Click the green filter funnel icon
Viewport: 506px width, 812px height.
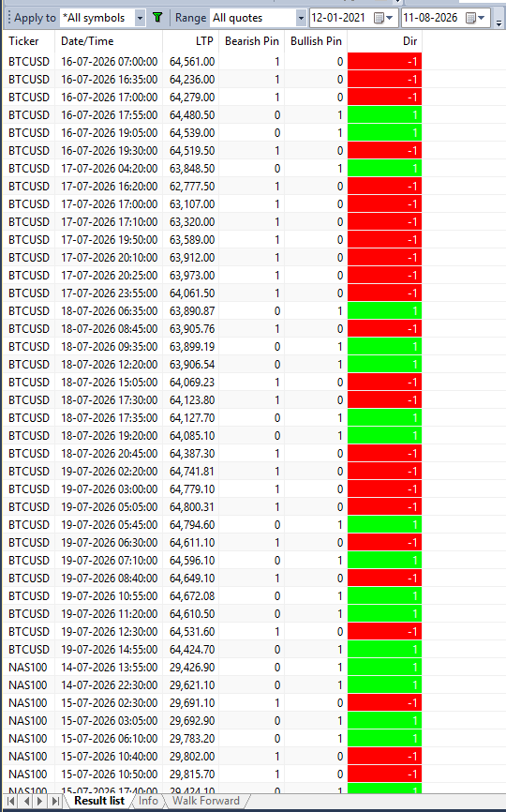[157, 18]
